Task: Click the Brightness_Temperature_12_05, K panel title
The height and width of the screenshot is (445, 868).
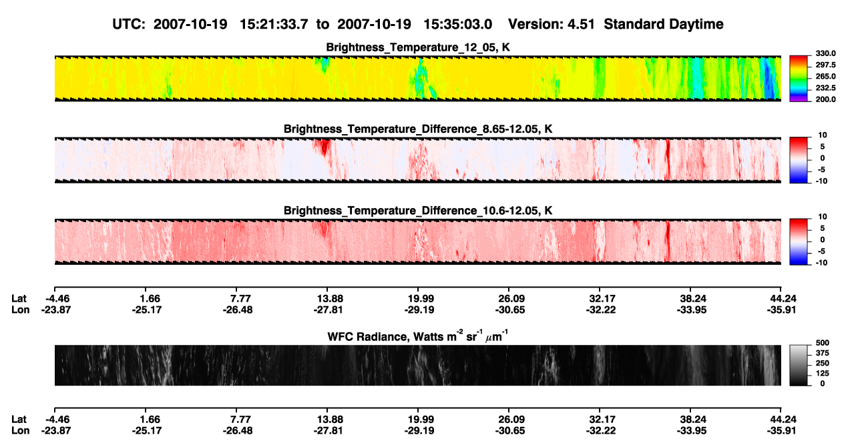Action: coord(418,47)
